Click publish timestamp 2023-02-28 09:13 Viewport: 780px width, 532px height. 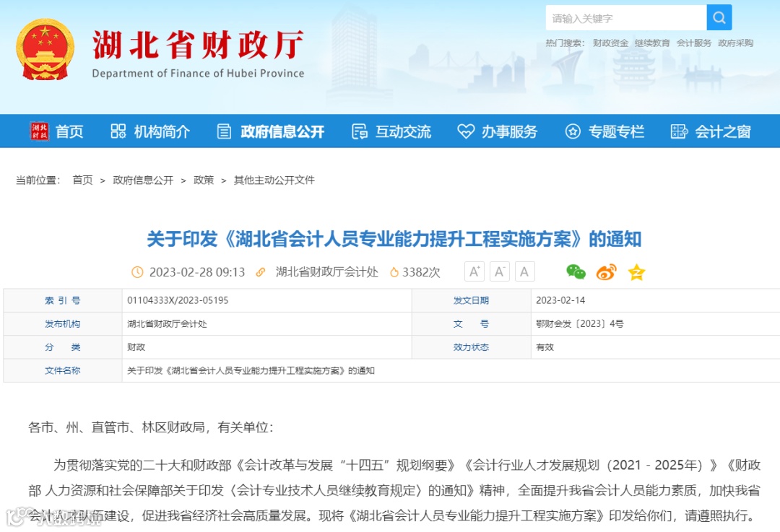(x=197, y=272)
